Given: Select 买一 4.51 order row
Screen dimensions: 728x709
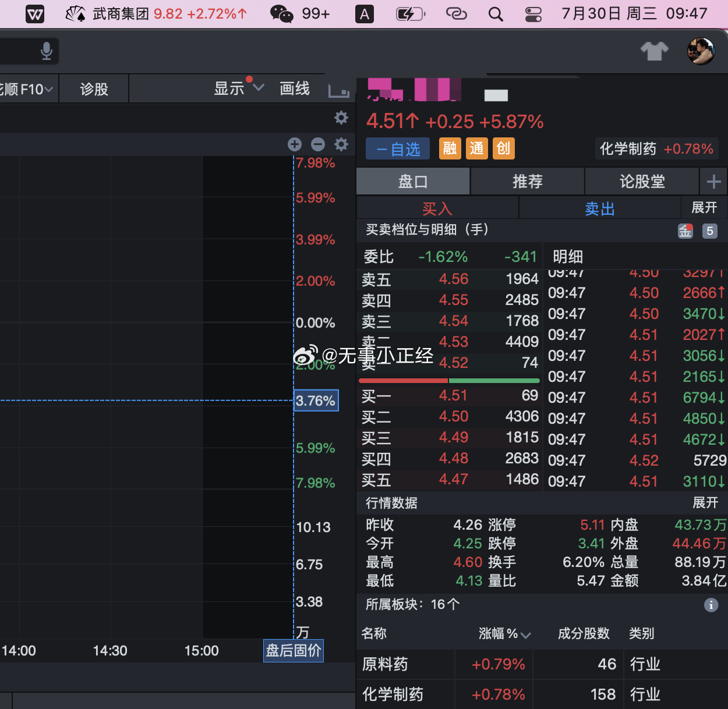Looking at the screenshot, I should tap(450, 396).
